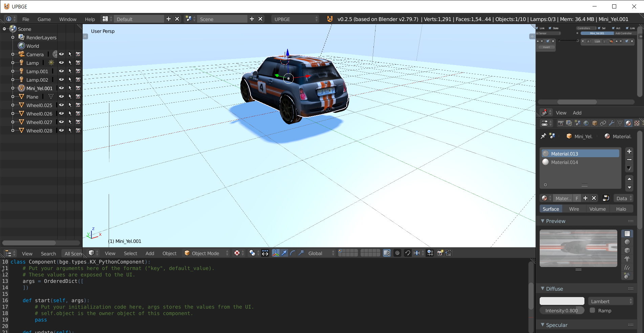Open the Texture properties tab (checker icon)

[x=637, y=123]
